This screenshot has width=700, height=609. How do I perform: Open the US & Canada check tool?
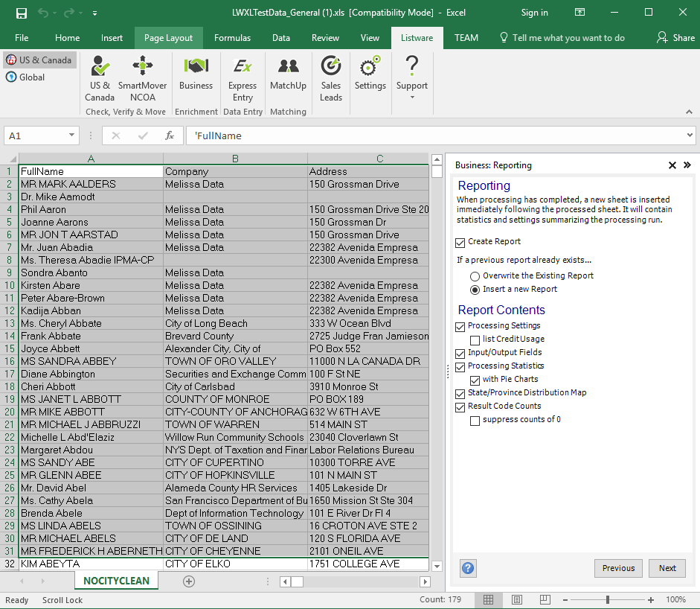coord(100,78)
